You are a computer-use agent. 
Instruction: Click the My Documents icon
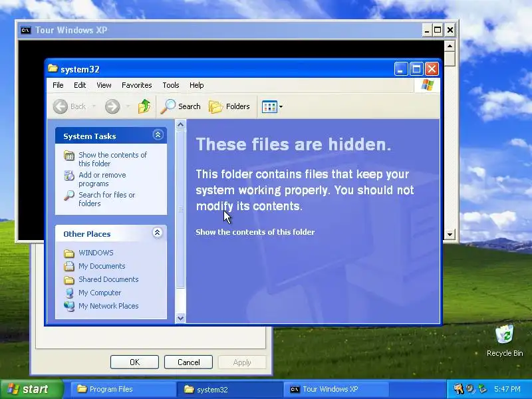pyautogui.click(x=69, y=266)
